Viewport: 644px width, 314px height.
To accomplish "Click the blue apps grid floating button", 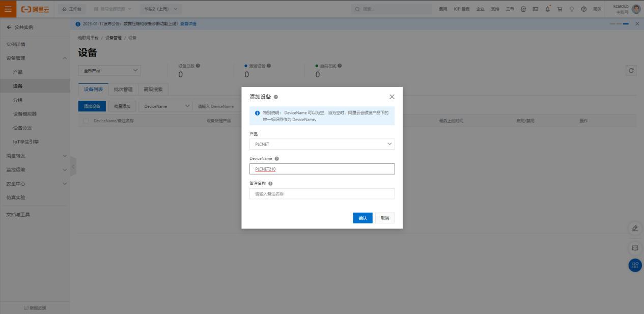I will [x=635, y=265].
